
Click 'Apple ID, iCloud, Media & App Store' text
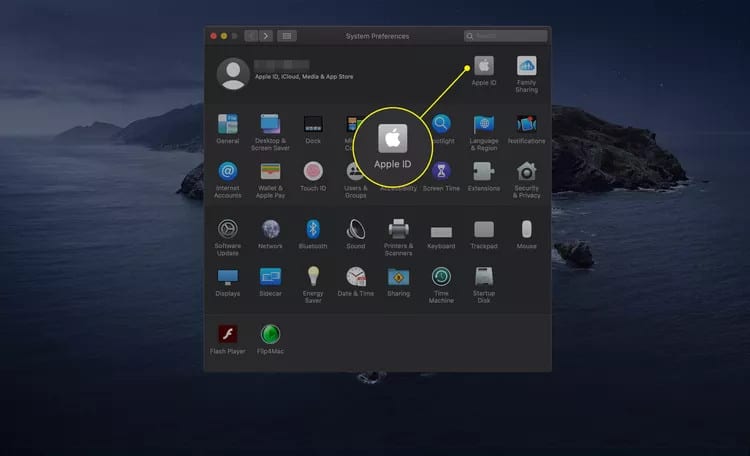click(x=304, y=77)
